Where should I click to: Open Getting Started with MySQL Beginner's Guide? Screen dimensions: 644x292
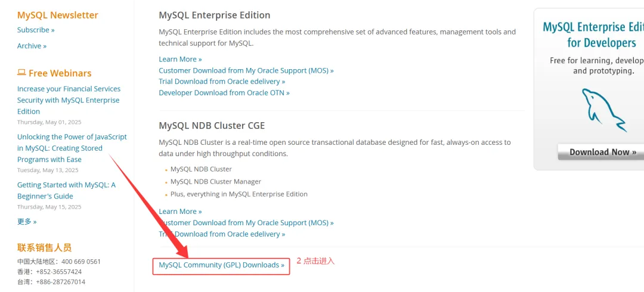click(66, 190)
